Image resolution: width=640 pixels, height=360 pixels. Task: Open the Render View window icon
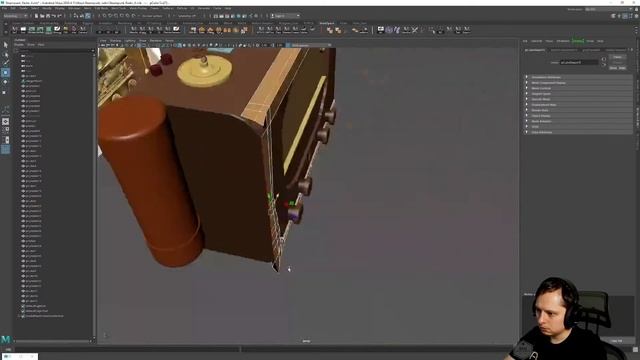tap(216, 16)
